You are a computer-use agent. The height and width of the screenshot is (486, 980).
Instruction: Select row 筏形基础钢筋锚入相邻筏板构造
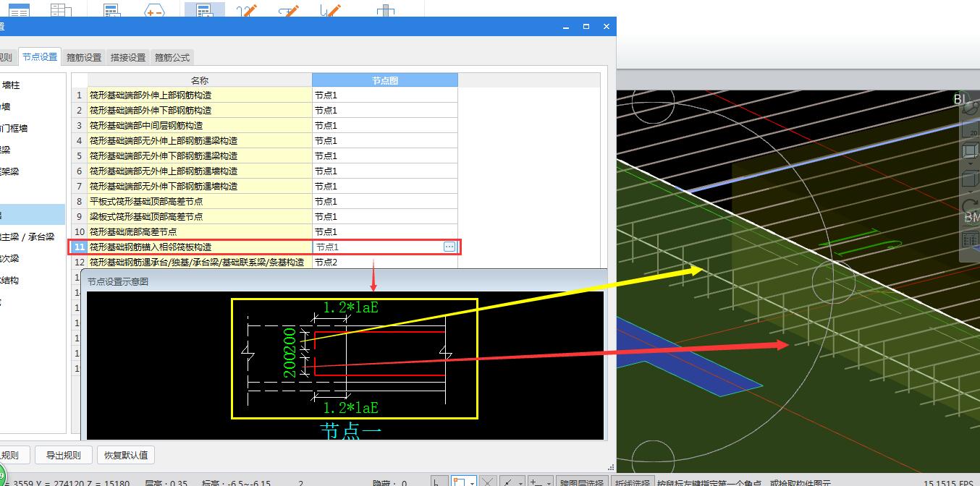(200, 247)
